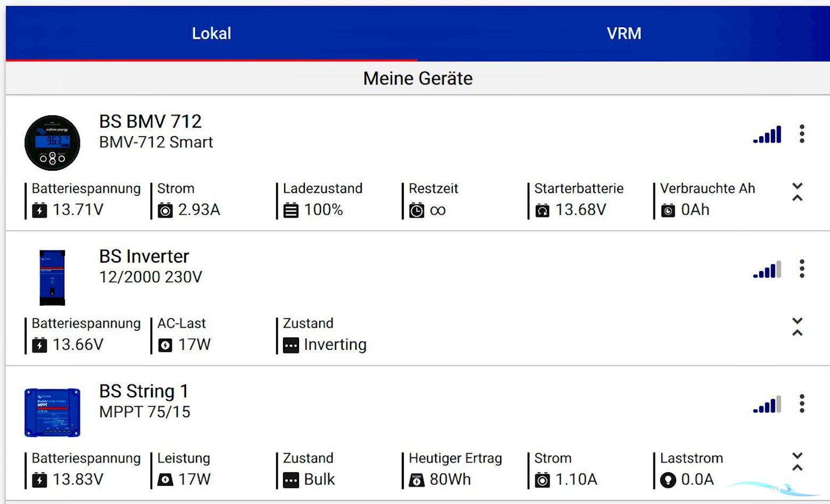Click the BMV-712 Smart device thumbnail
Screen dimensions: 830x504
click(x=52, y=143)
